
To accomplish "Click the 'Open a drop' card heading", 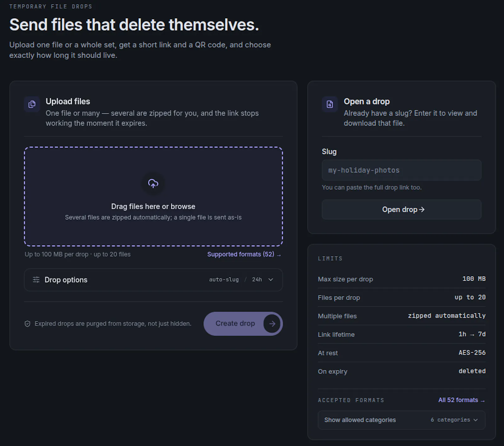I will 367,101.
